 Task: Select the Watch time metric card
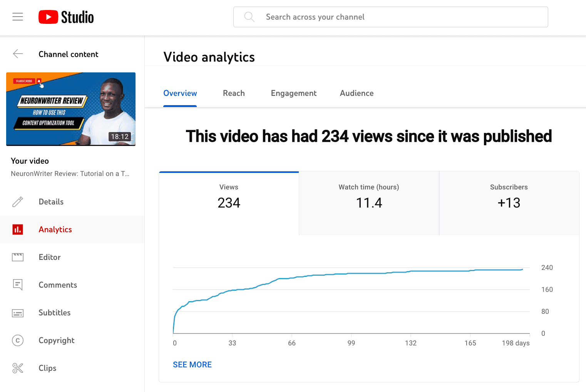pyautogui.click(x=368, y=203)
